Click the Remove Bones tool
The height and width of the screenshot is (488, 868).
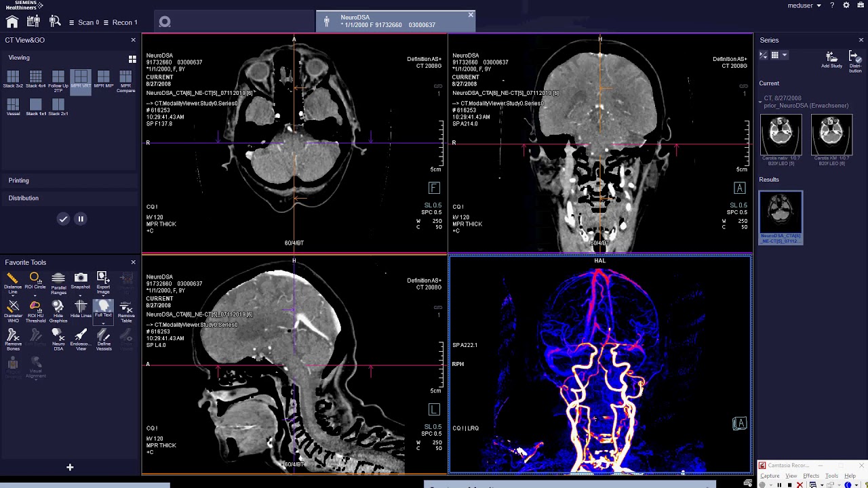click(12, 340)
